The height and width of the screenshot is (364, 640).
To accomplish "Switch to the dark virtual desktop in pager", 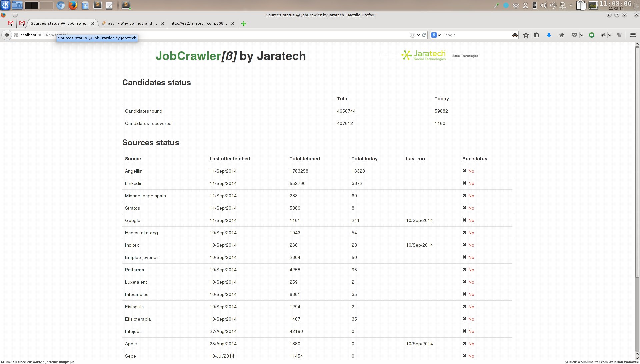I will click(31, 5).
